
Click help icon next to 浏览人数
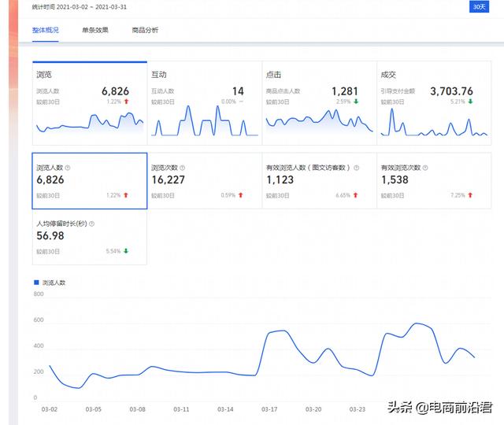point(68,168)
